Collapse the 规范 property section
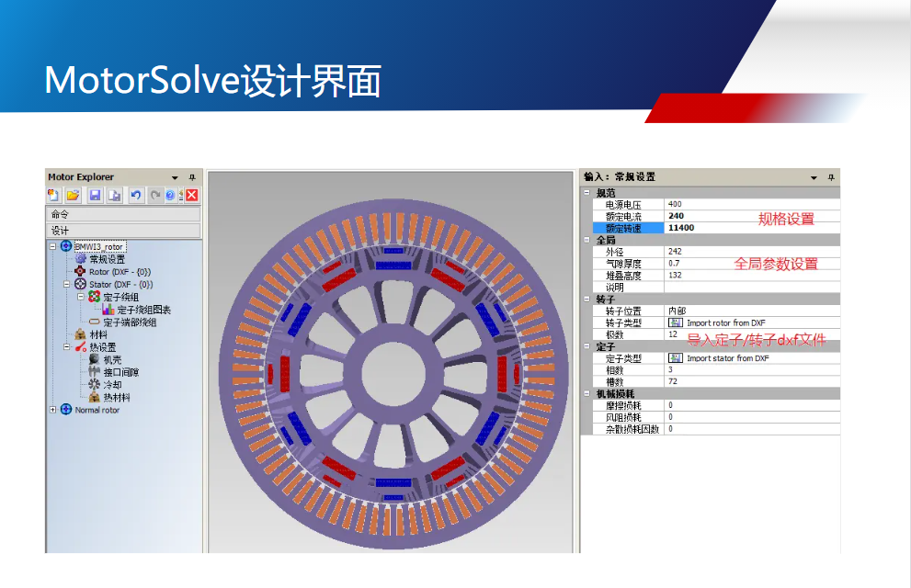The image size is (911, 588). tap(587, 193)
